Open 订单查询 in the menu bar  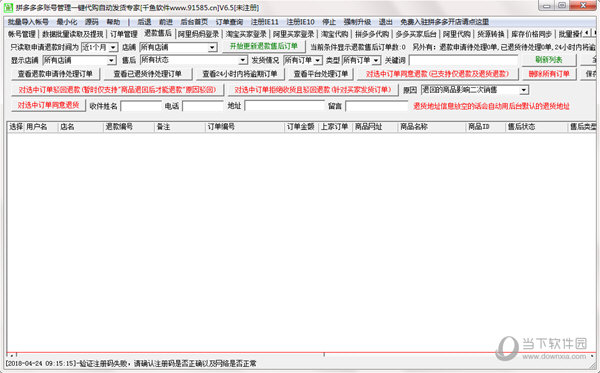[x=229, y=22]
